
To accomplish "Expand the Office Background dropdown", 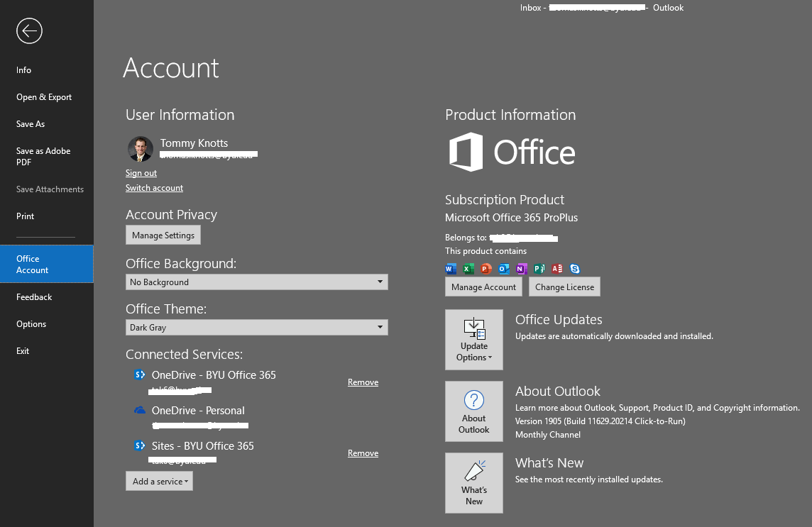I will click(x=256, y=282).
